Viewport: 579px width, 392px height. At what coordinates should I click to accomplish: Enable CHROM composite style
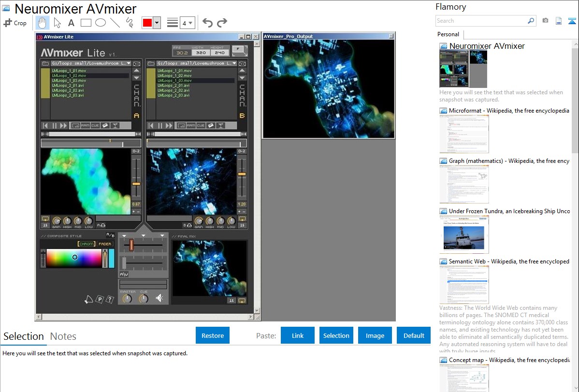[87, 244]
